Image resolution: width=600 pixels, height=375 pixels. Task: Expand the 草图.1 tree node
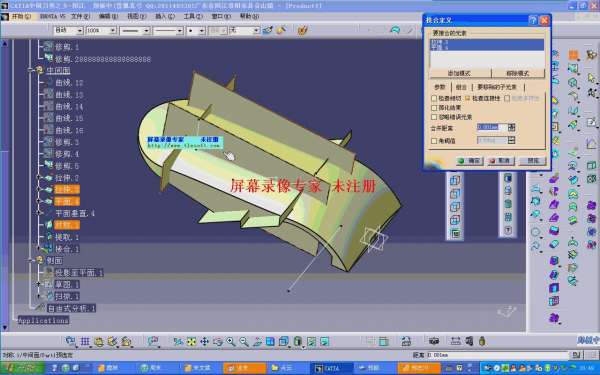coord(38,284)
